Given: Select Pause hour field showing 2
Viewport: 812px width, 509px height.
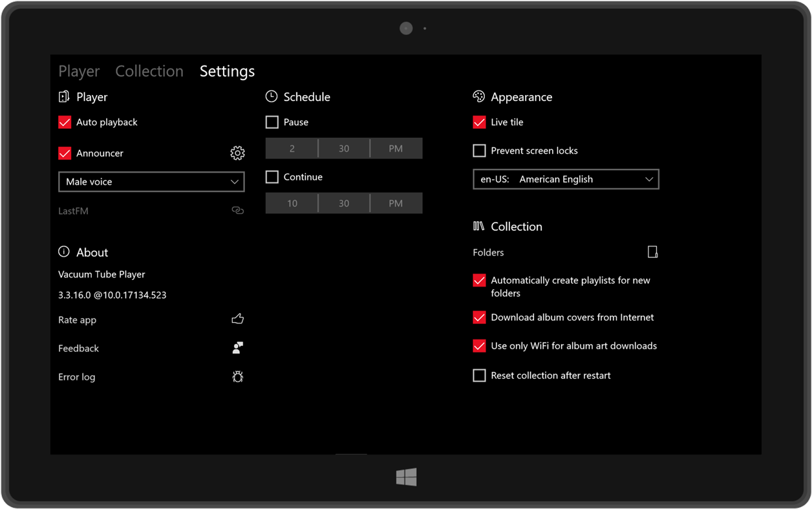Looking at the screenshot, I should point(292,149).
